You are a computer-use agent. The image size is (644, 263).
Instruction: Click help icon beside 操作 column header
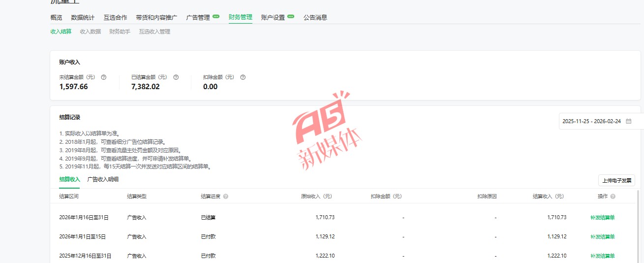tap(613, 197)
